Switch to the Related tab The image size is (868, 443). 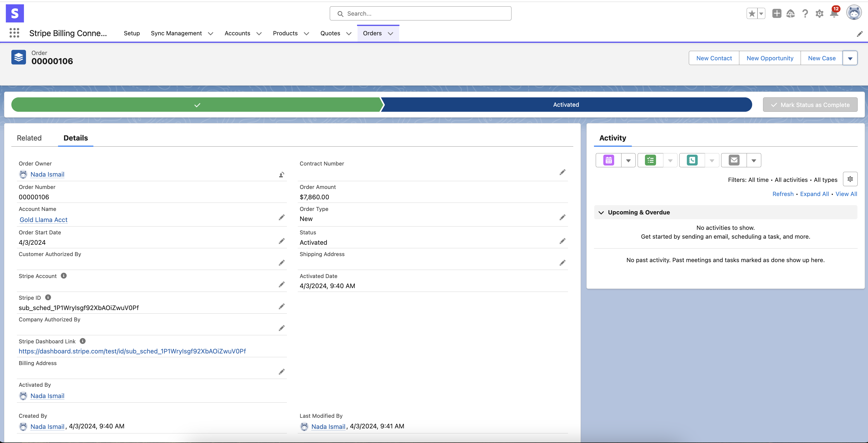[x=29, y=138]
